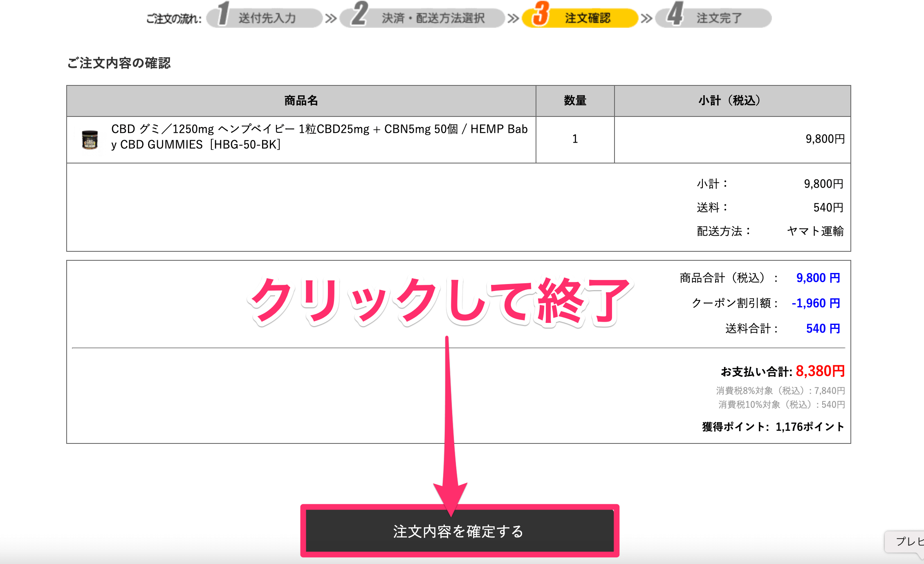The height and width of the screenshot is (564, 924).
Task: Click the blue -1,960 円 coupon discount amount
Action: click(x=816, y=303)
